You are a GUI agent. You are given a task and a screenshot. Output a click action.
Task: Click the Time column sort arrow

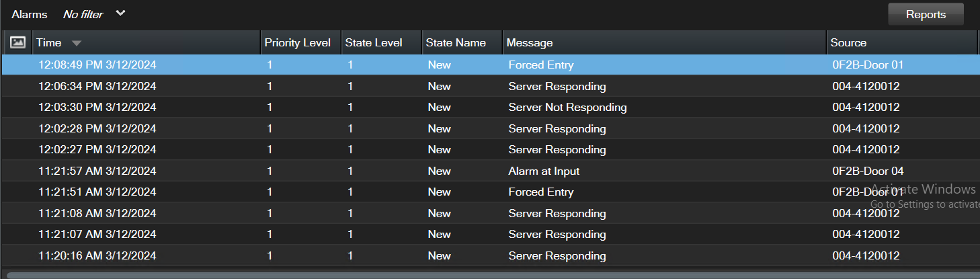pyautogui.click(x=77, y=43)
